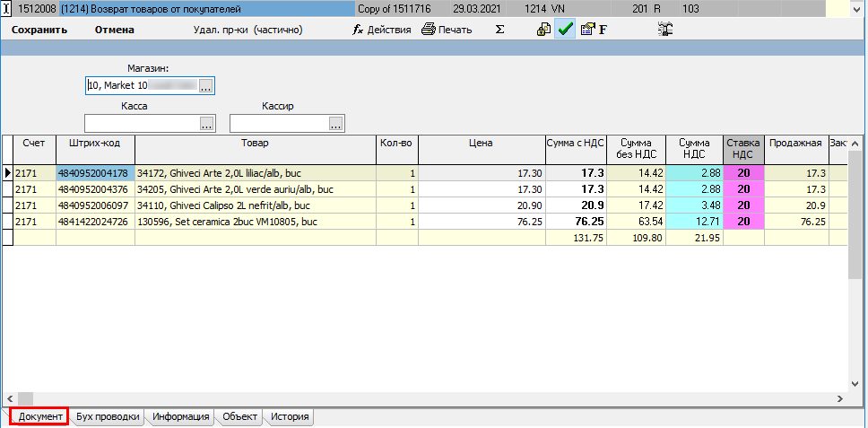Switch to the Объект tab

[x=239, y=416]
